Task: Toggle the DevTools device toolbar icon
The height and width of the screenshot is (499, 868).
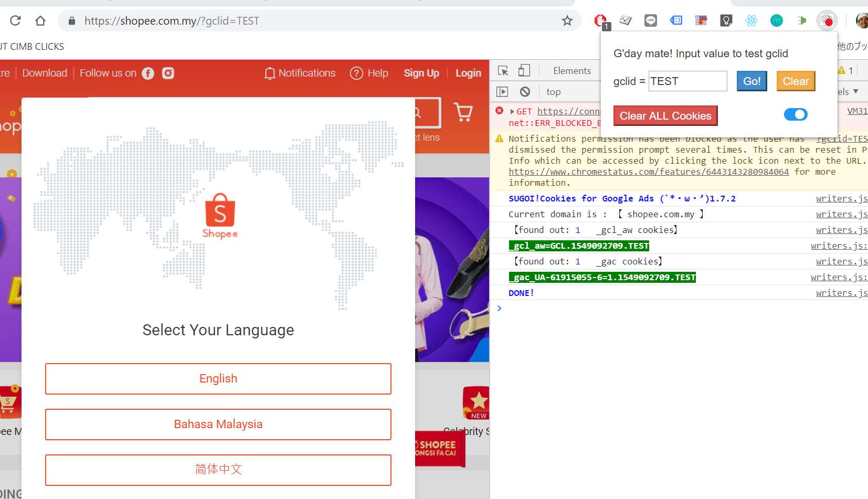Action: [524, 70]
